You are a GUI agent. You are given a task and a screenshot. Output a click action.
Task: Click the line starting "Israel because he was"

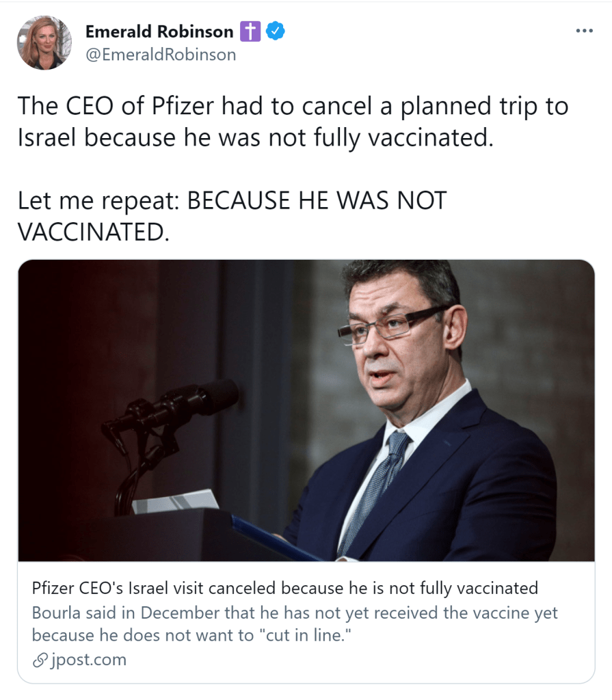pyautogui.click(x=254, y=138)
